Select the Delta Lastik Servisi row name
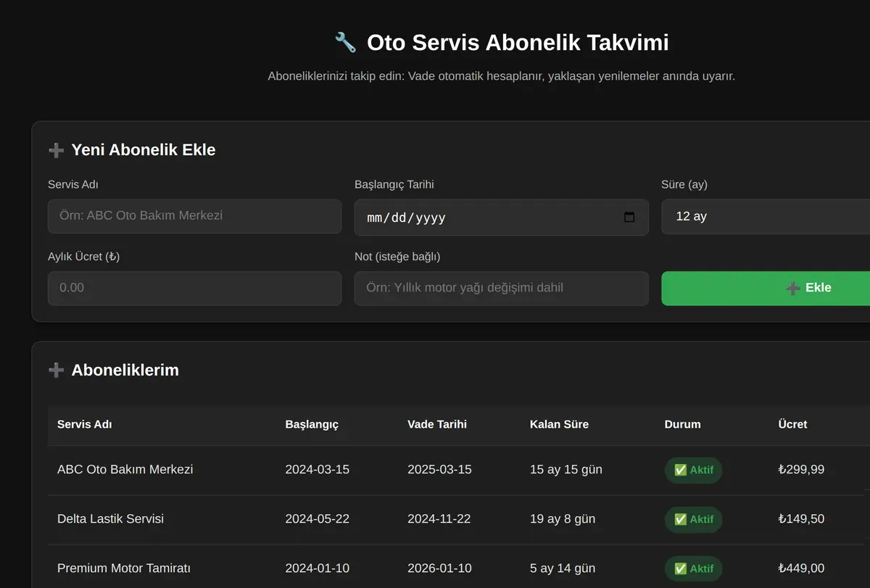The width and height of the screenshot is (870, 588). pyautogui.click(x=110, y=518)
